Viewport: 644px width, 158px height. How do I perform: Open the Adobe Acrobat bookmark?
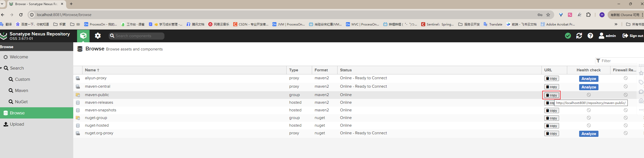(x=558, y=24)
